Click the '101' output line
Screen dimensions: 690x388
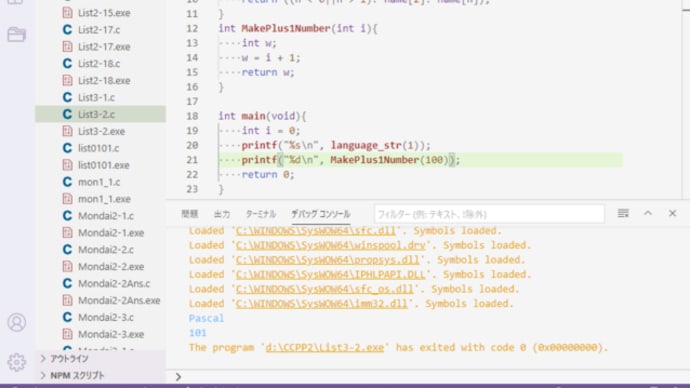[198, 333]
